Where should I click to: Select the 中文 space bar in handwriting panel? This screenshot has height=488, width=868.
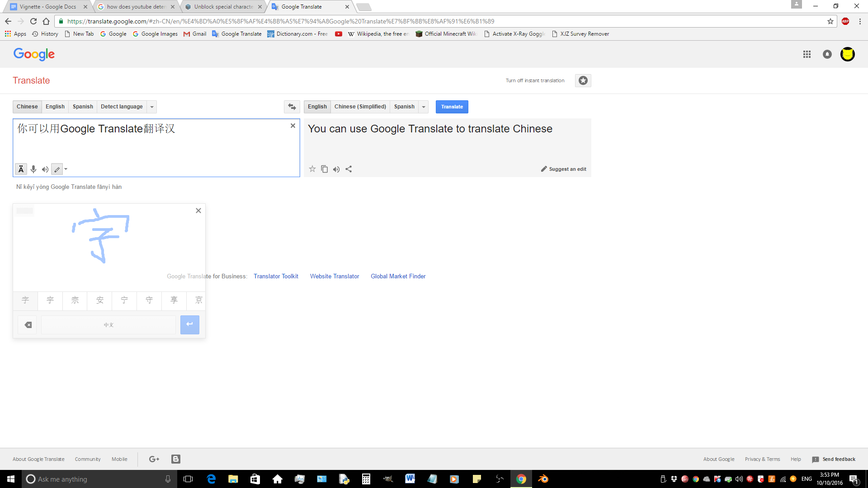point(108,325)
